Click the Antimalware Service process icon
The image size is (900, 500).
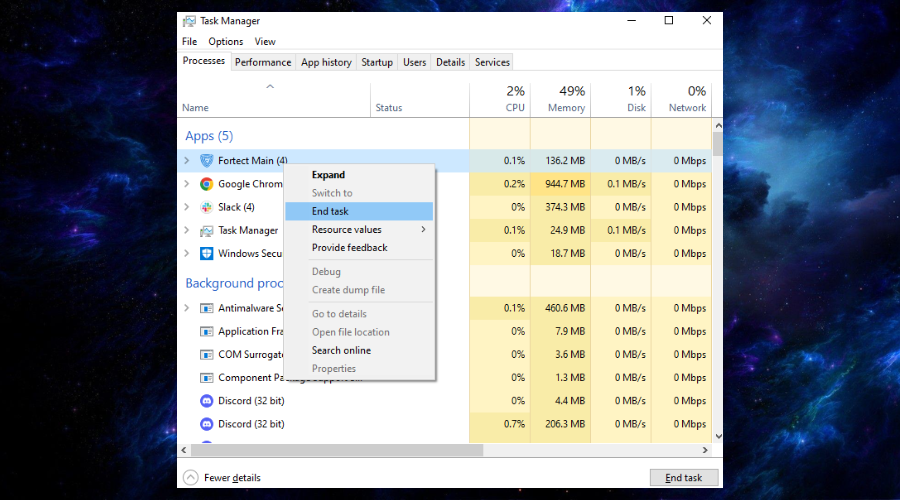click(x=207, y=308)
